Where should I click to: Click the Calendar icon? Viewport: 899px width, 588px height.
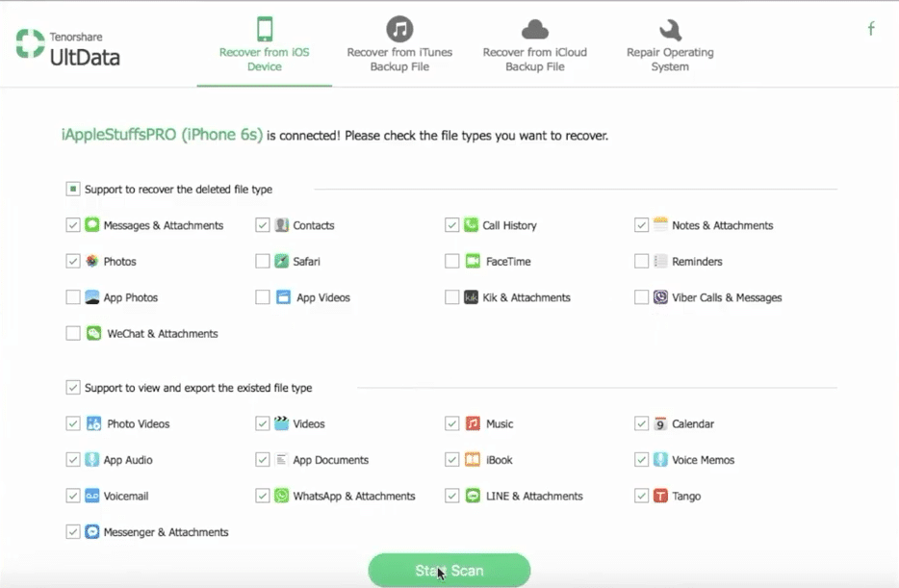click(660, 423)
